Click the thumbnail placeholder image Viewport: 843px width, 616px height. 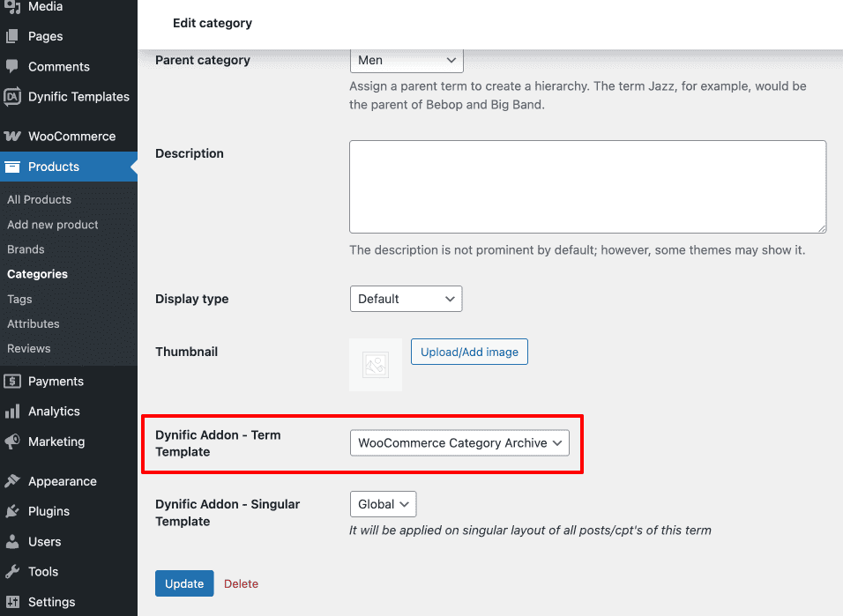point(376,365)
